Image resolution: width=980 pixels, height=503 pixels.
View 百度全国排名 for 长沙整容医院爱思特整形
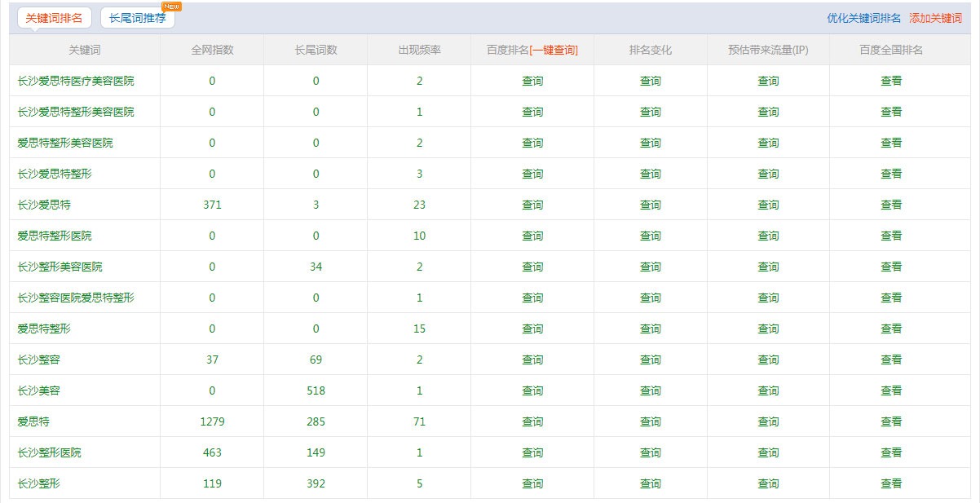tap(891, 298)
